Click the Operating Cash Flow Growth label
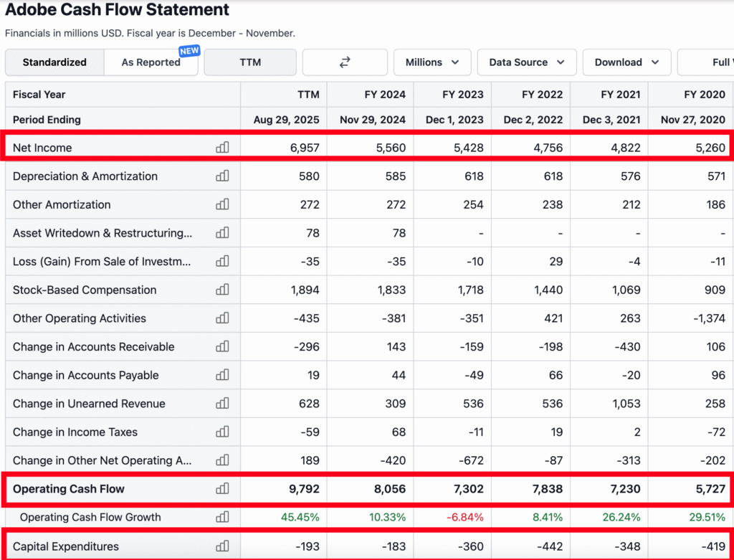The width and height of the screenshot is (734, 560). pos(90,518)
